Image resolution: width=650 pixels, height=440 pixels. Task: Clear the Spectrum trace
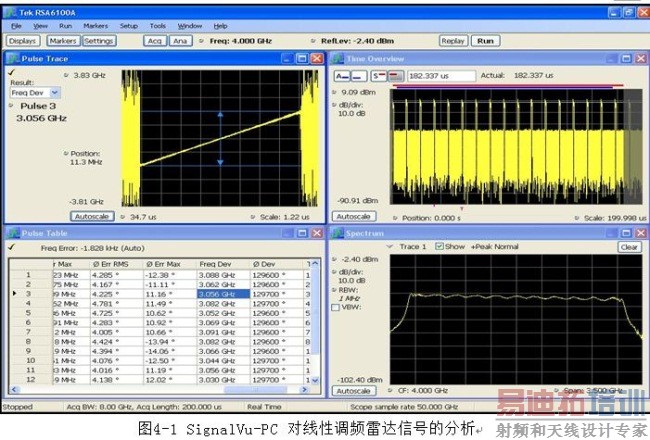tap(629, 247)
